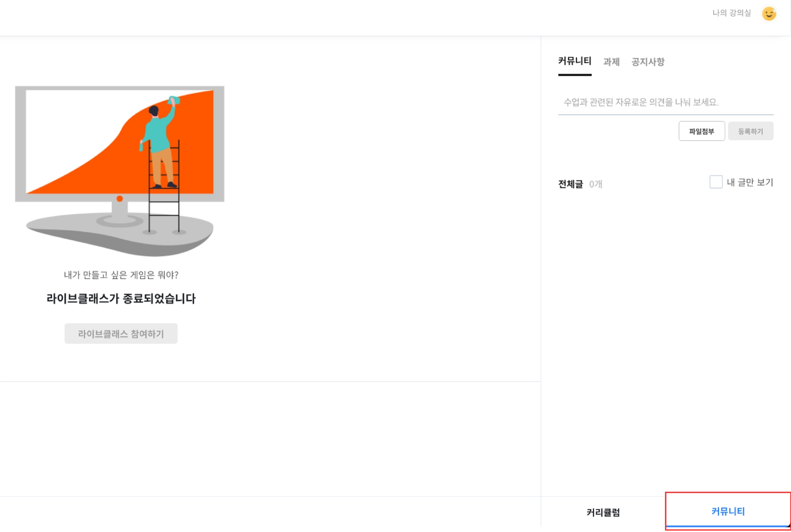The image size is (791, 532).
Task: Click the class title 내가 만들고 싶은 게임은 뭐야?
Action: pyautogui.click(x=121, y=275)
